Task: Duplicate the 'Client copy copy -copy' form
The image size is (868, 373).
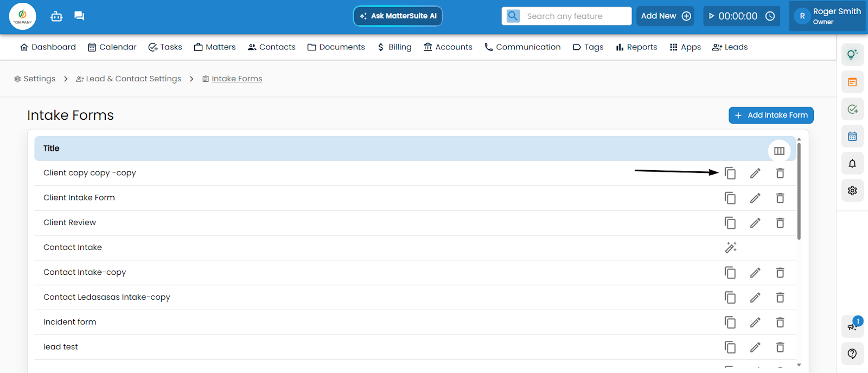Action: pos(730,173)
